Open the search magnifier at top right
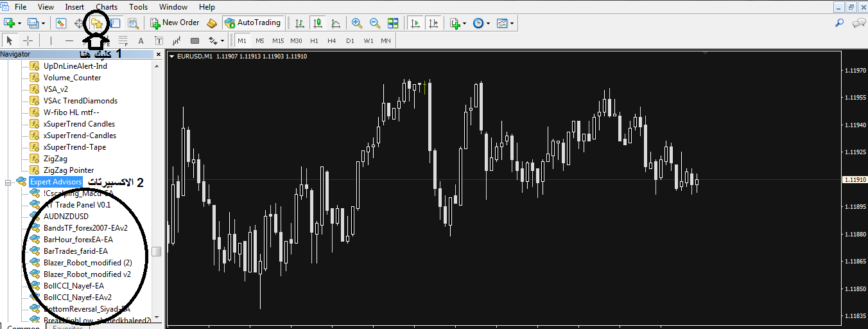 [x=839, y=23]
